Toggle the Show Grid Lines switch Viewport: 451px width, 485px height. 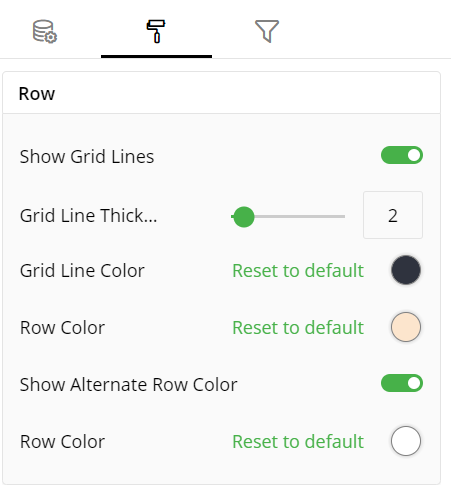(x=402, y=156)
